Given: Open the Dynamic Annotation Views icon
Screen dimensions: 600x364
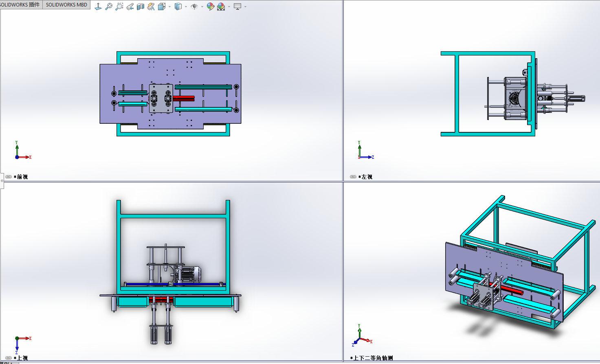Looking at the screenshot, I should click(151, 7).
